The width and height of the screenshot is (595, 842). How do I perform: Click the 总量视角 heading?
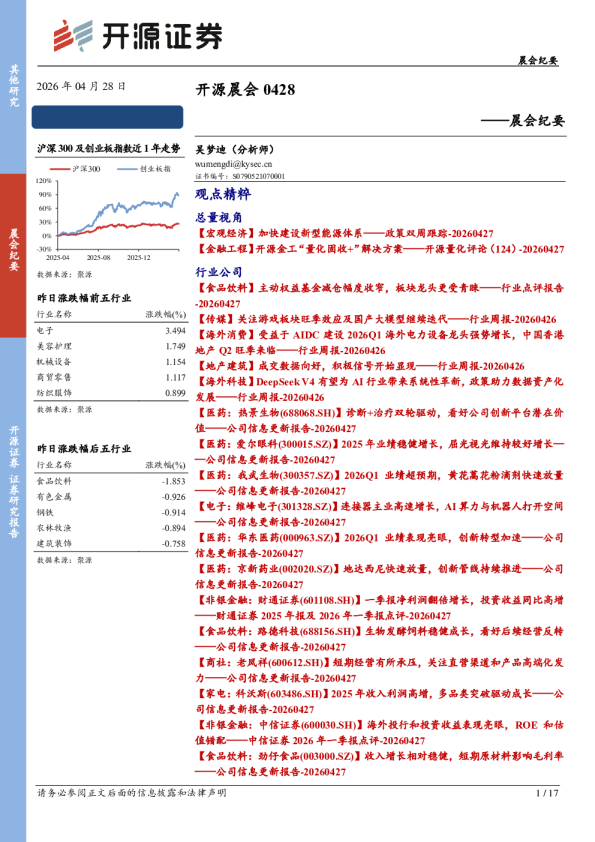[219, 217]
